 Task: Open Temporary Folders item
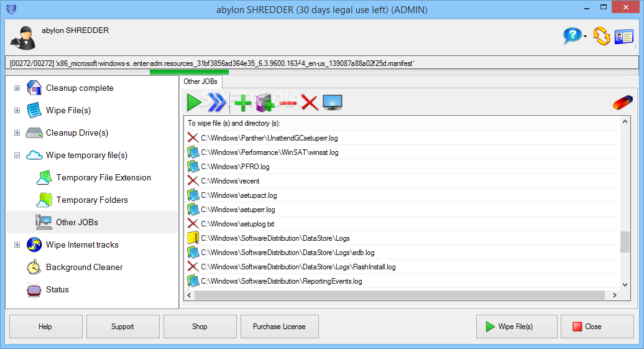click(92, 200)
